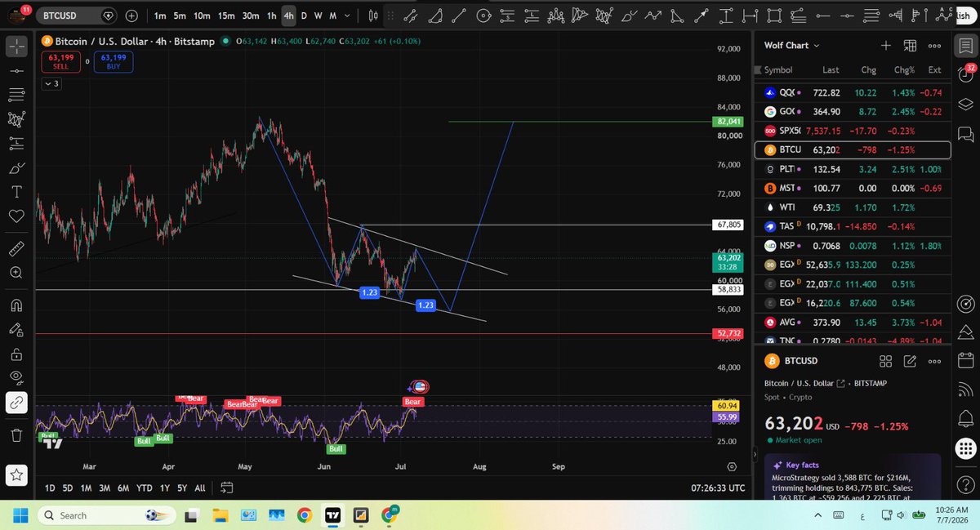Open favorites star toolbar
980x530 pixels.
point(16,474)
